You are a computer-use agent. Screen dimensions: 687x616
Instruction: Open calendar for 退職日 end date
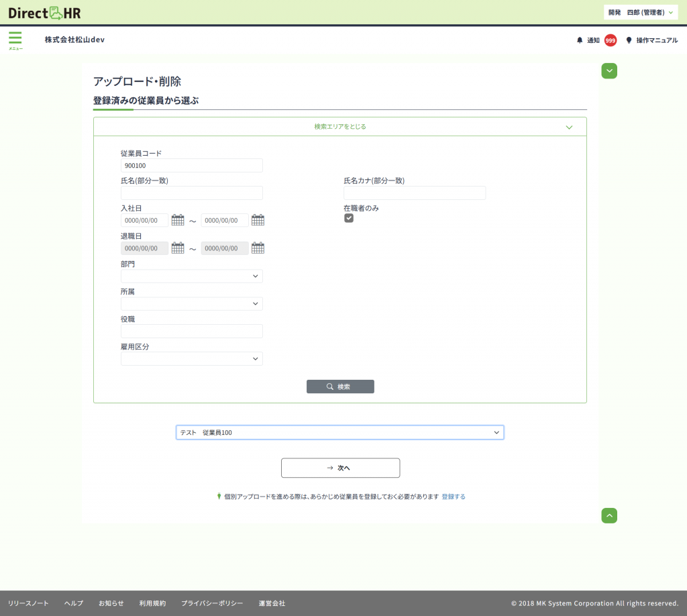[x=258, y=248]
